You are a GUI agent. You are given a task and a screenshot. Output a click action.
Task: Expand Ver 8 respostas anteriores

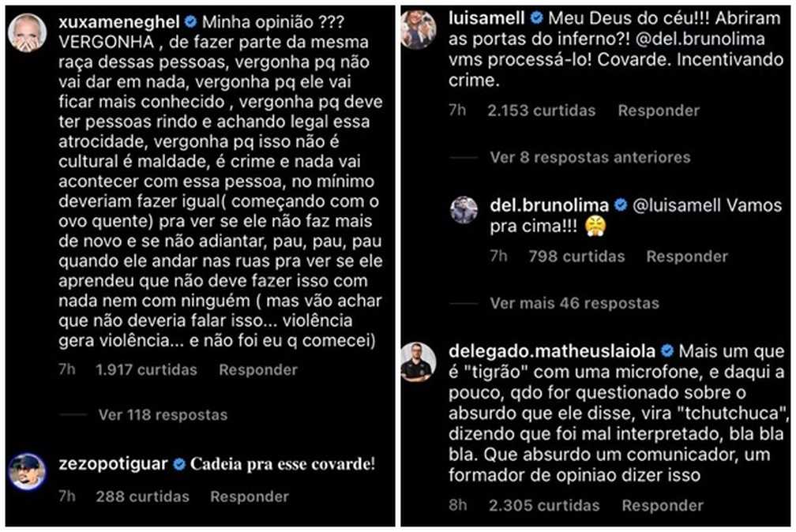coord(591,157)
